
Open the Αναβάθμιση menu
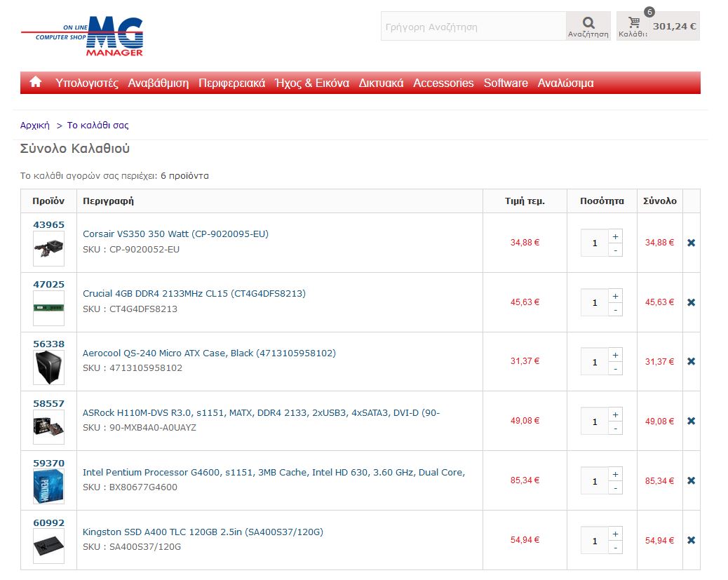[x=159, y=83]
